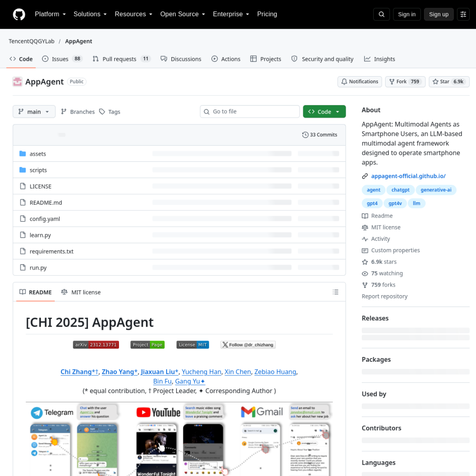
Task: Click the 33 Commits history icon
Action: (305, 135)
